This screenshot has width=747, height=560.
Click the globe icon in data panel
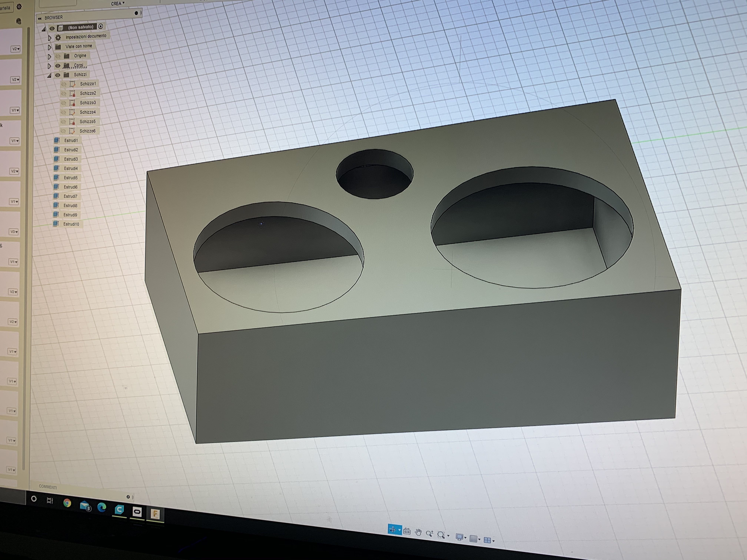(19, 21)
